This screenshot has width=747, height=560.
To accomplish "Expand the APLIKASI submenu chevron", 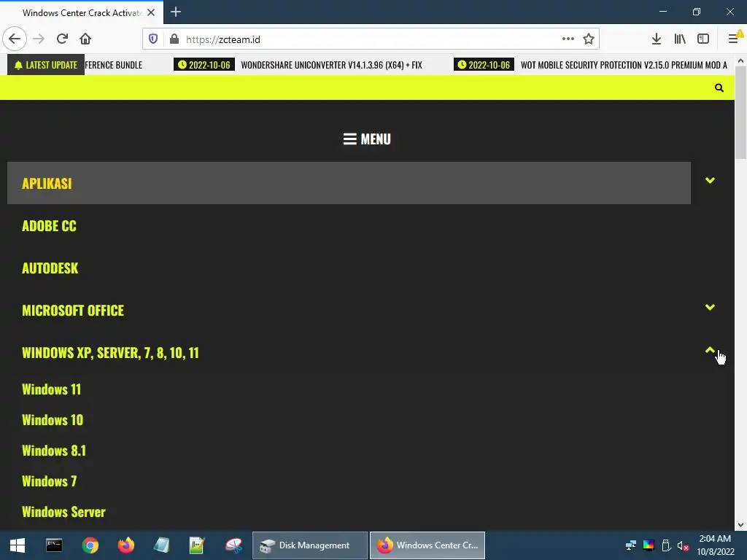I will pos(710,180).
